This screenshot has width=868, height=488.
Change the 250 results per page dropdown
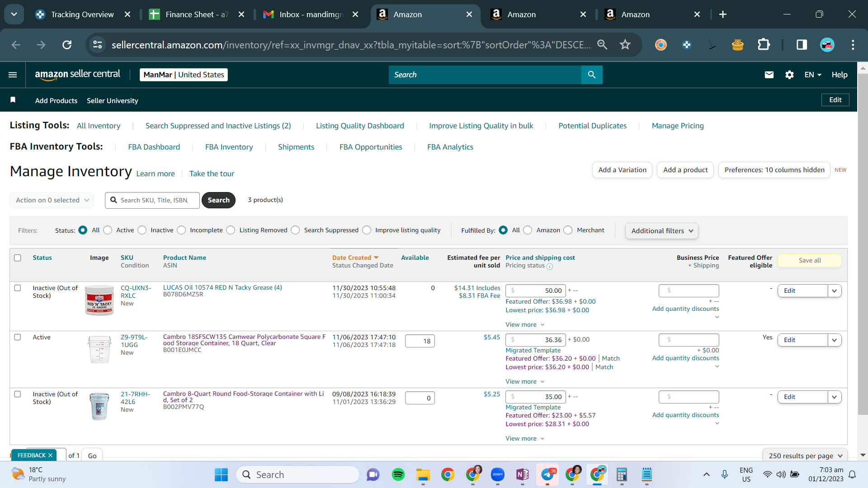point(805,455)
